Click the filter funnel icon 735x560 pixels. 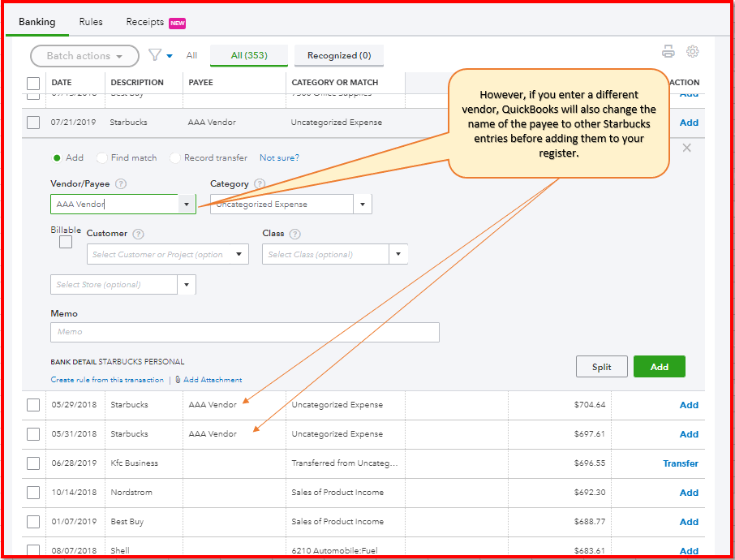[155, 55]
